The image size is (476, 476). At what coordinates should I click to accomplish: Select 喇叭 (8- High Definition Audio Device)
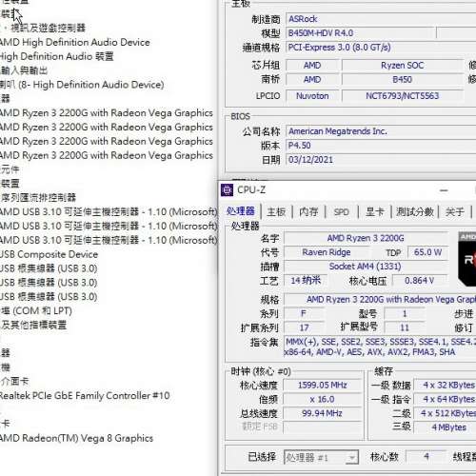tap(82, 85)
